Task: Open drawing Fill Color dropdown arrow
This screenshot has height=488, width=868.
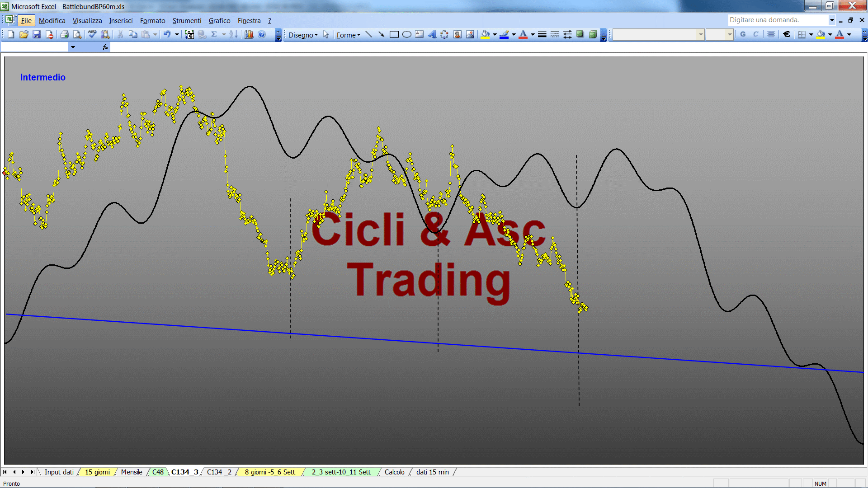Action: point(495,34)
